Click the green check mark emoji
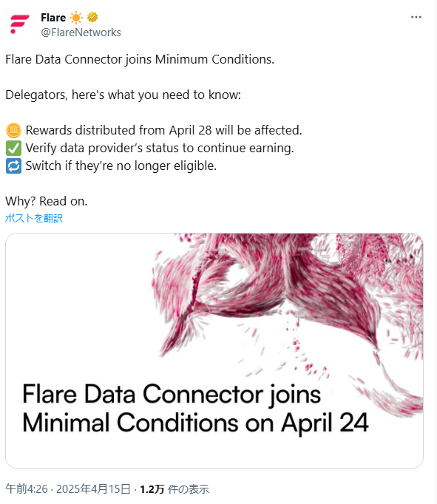 pos(13,149)
